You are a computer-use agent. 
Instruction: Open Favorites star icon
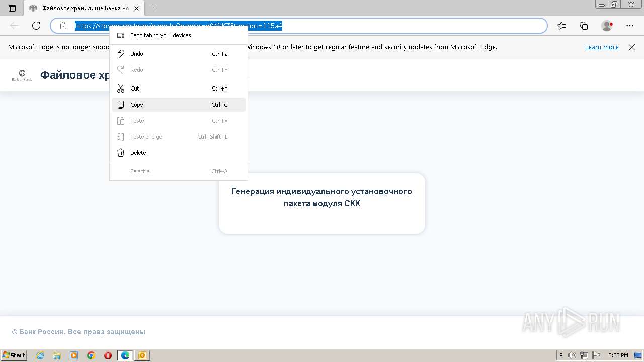[x=561, y=26]
